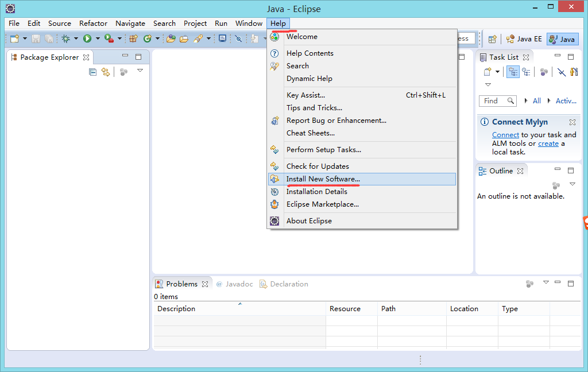Click the Find field in Task List
The width and height of the screenshot is (588, 372).
(498, 101)
